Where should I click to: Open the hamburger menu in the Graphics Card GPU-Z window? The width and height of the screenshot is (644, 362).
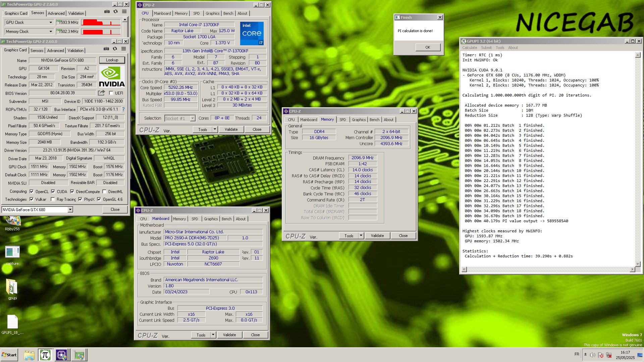tap(124, 49)
